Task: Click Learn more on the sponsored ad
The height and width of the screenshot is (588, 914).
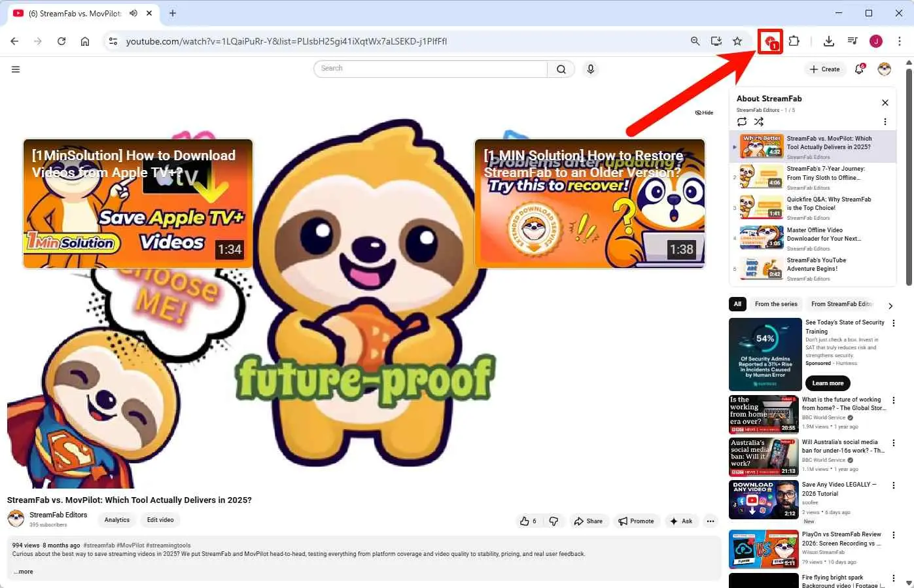Action: [x=828, y=383]
